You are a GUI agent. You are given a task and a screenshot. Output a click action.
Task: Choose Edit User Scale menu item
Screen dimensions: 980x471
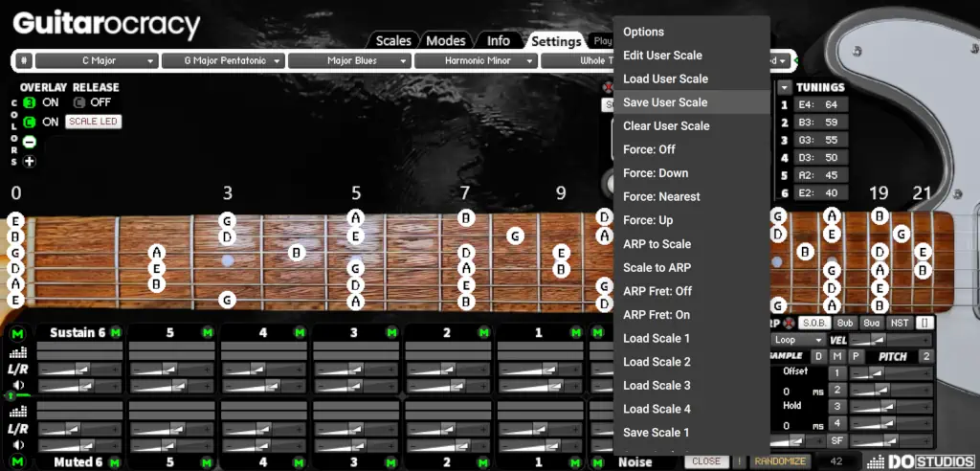tap(692, 55)
